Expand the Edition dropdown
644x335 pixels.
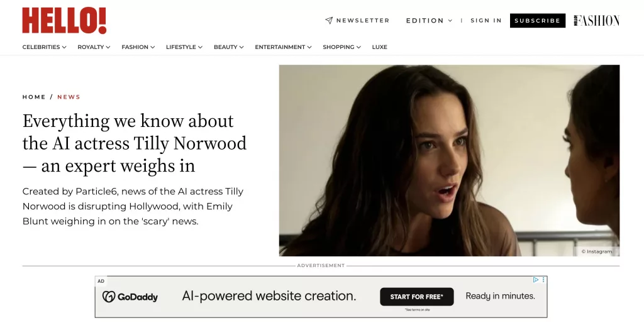click(429, 21)
